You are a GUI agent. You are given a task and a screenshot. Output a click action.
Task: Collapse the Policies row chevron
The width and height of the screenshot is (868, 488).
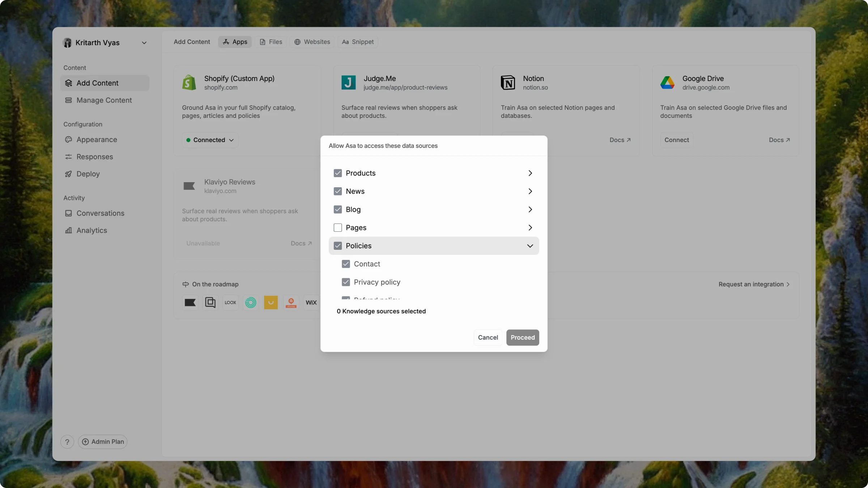tap(530, 246)
